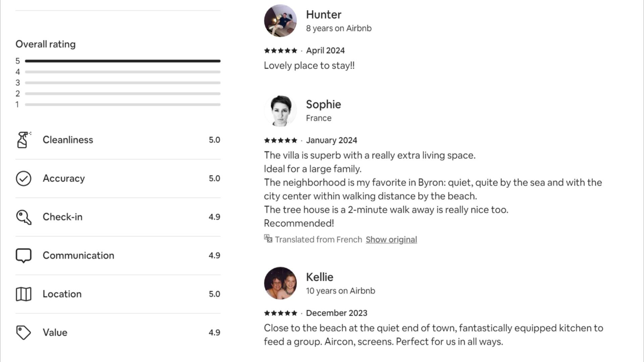This screenshot has height=362, width=644.
Task: Click Sophie's five-star rating icons
Action: pos(280,140)
